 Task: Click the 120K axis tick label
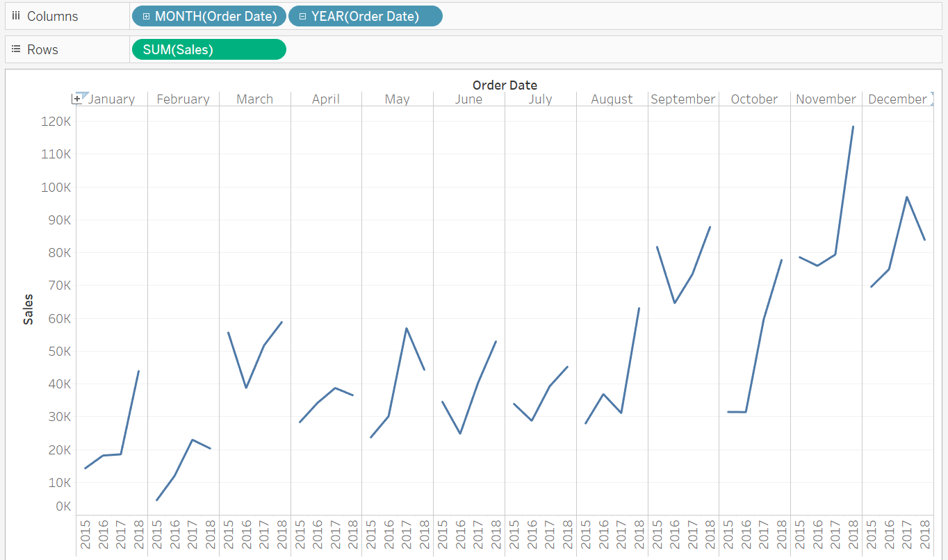click(57, 122)
